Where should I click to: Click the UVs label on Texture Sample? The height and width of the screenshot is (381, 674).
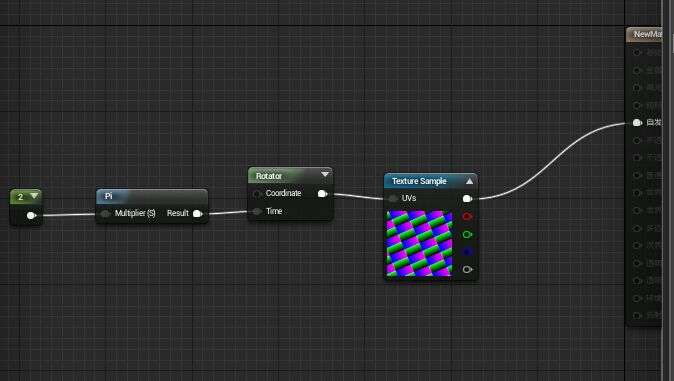(x=409, y=198)
